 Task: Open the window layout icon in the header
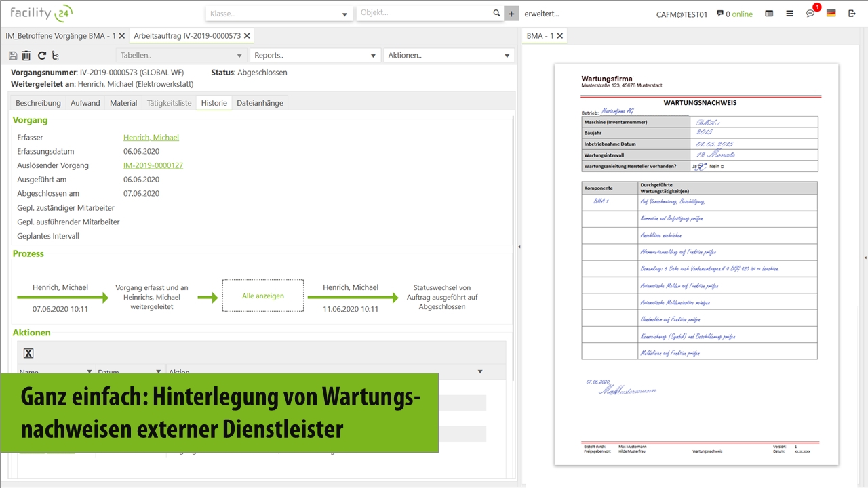[x=769, y=14]
